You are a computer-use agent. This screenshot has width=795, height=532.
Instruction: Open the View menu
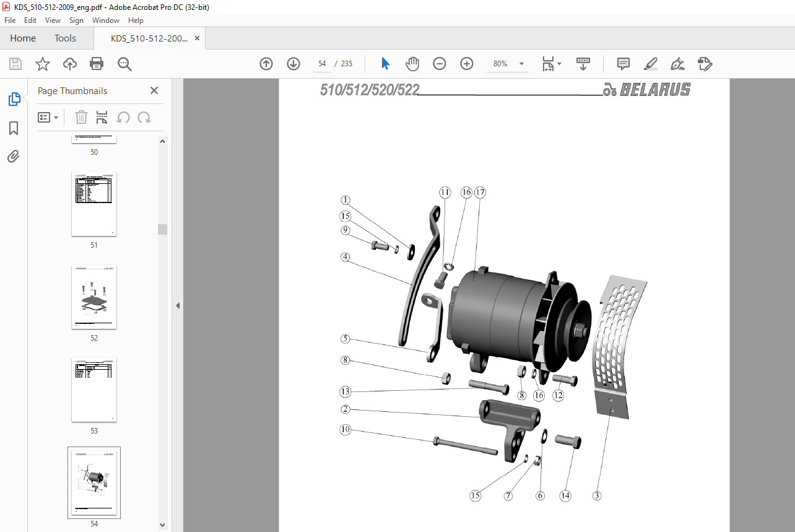coord(53,20)
